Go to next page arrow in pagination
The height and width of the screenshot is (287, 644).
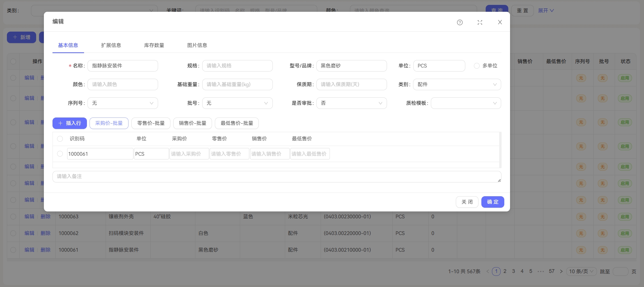[x=561, y=271]
